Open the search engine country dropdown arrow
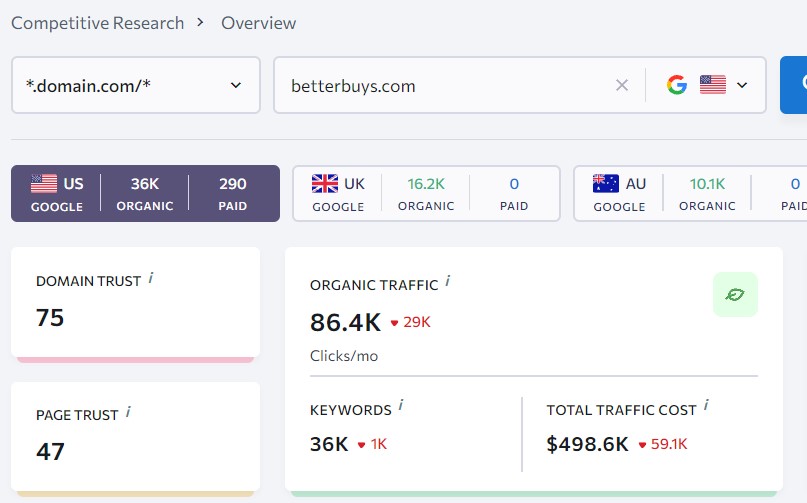The width and height of the screenshot is (807, 503). click(x=742, y=85)
